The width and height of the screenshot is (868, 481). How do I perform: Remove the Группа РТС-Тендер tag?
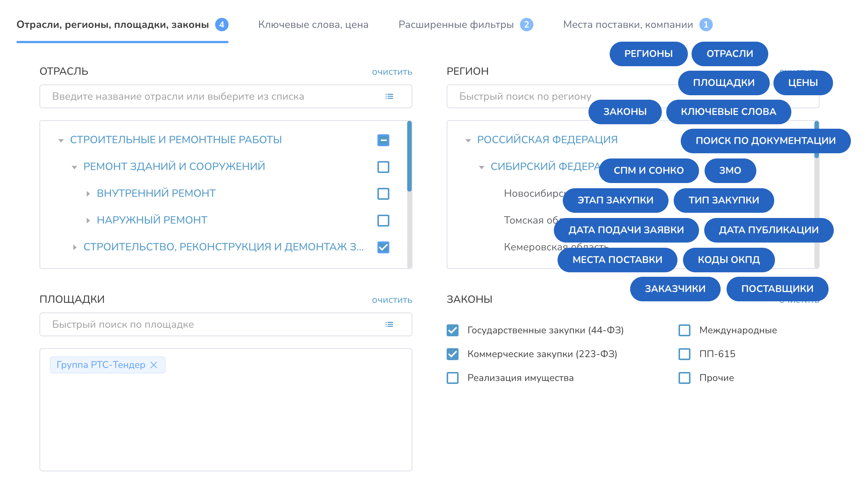click(154, 365)
